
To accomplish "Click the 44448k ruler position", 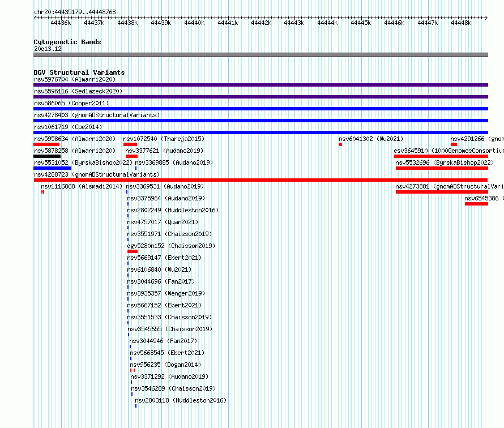I will pos(461,23).
